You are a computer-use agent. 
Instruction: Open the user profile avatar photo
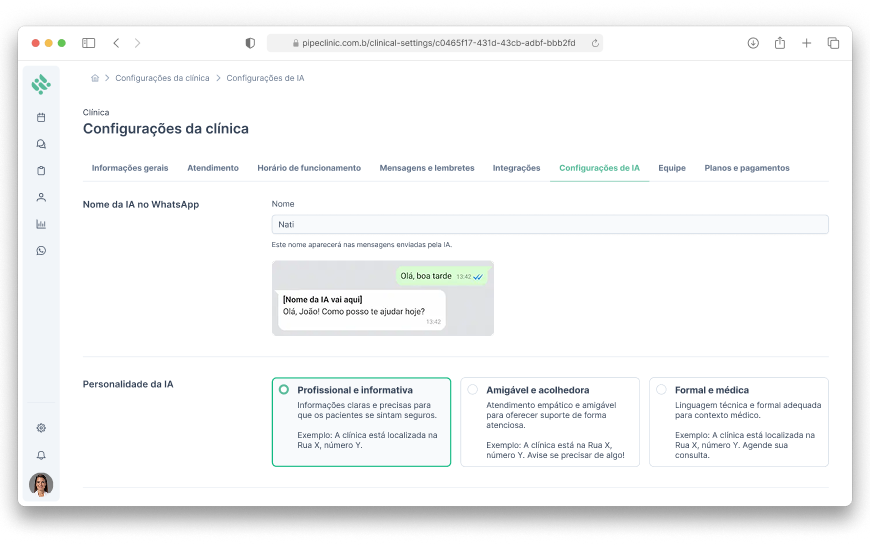tap(41, 484)
